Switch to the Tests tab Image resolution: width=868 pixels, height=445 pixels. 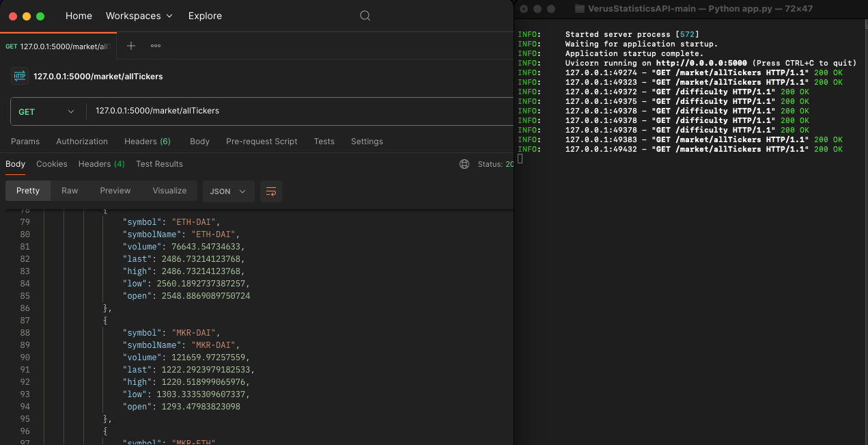coord(324,141)
